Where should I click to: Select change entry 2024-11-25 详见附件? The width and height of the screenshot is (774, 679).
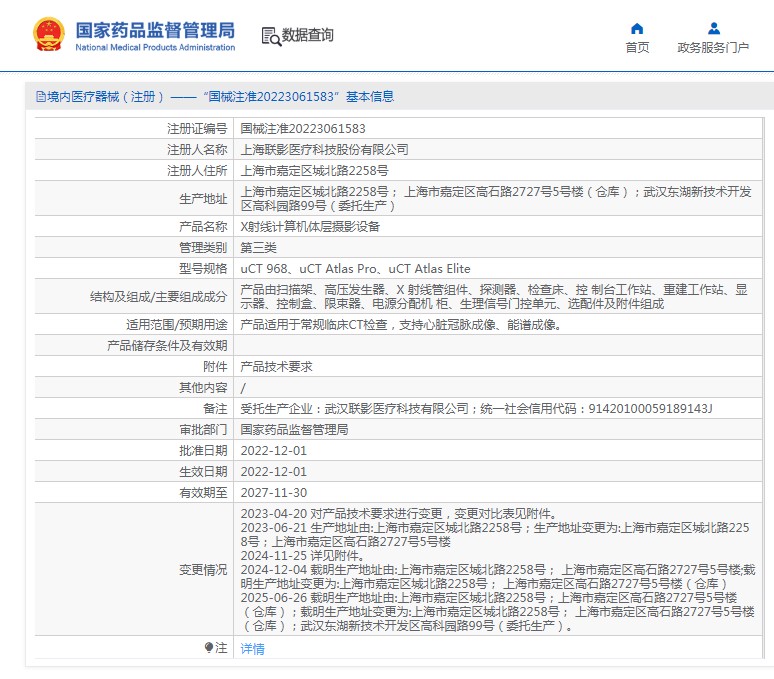303,556
